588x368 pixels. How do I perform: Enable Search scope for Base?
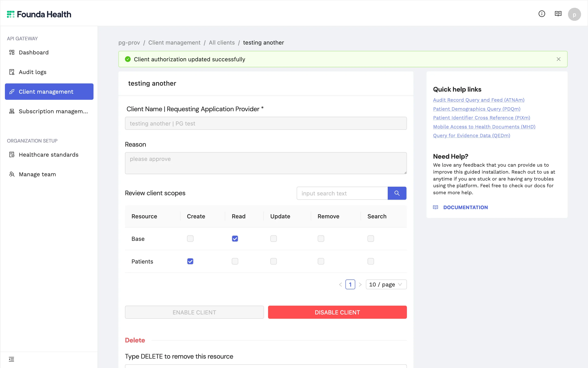(x=371, y=239)
